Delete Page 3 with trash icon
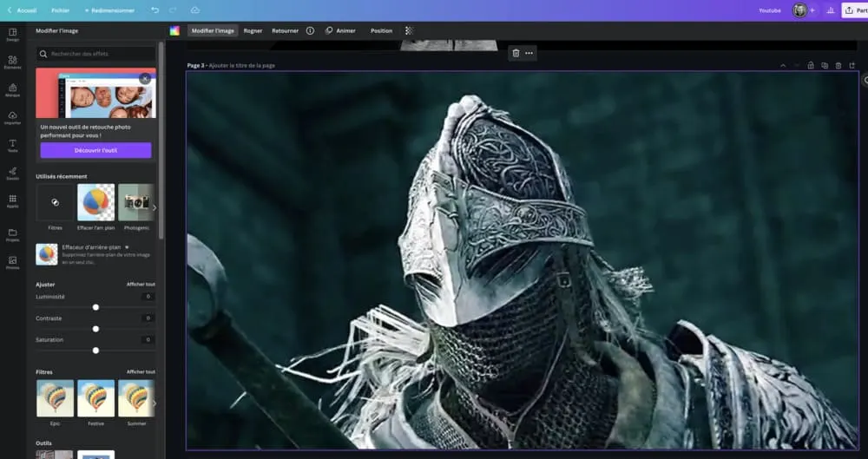This screenshot has width=868, height=459. [838, 65]
